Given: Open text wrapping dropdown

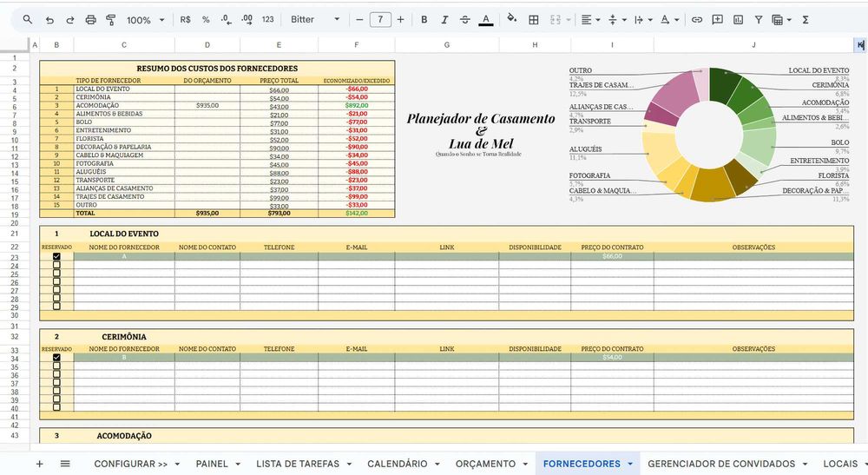Looking at the screenshot, I should pos(643,19).
